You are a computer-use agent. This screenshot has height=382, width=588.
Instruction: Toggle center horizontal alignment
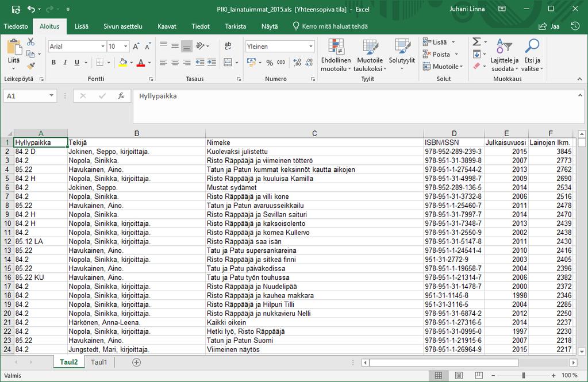coord(175,63)
